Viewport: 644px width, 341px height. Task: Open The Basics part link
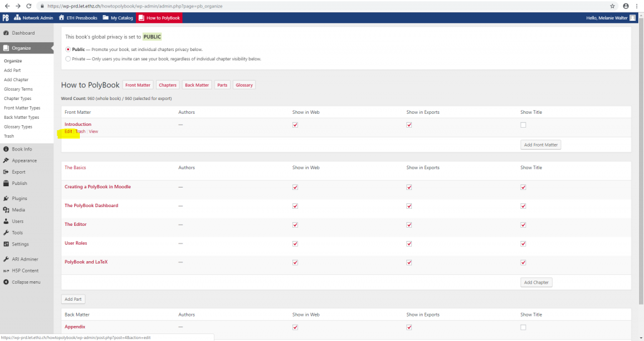(75, 167)
